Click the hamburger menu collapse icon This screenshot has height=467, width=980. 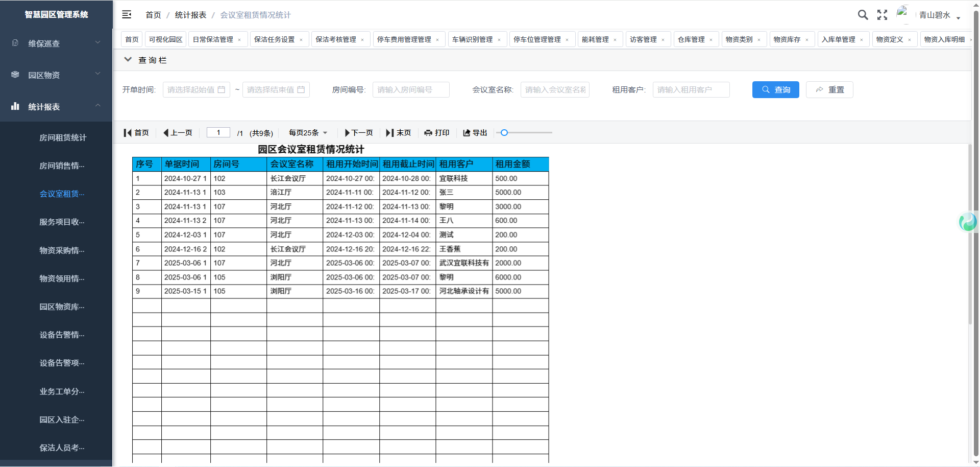(x=127, y=15)
